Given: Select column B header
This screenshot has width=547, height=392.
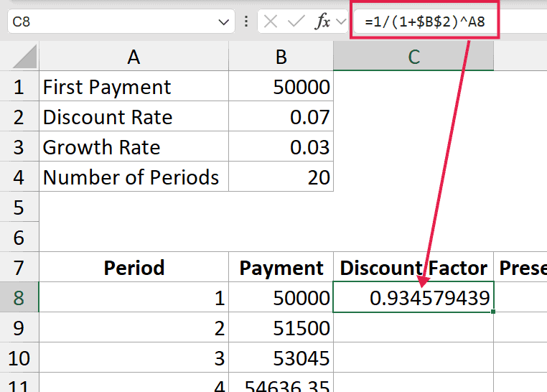Looking at the screenshot, I should pos(281,56).
